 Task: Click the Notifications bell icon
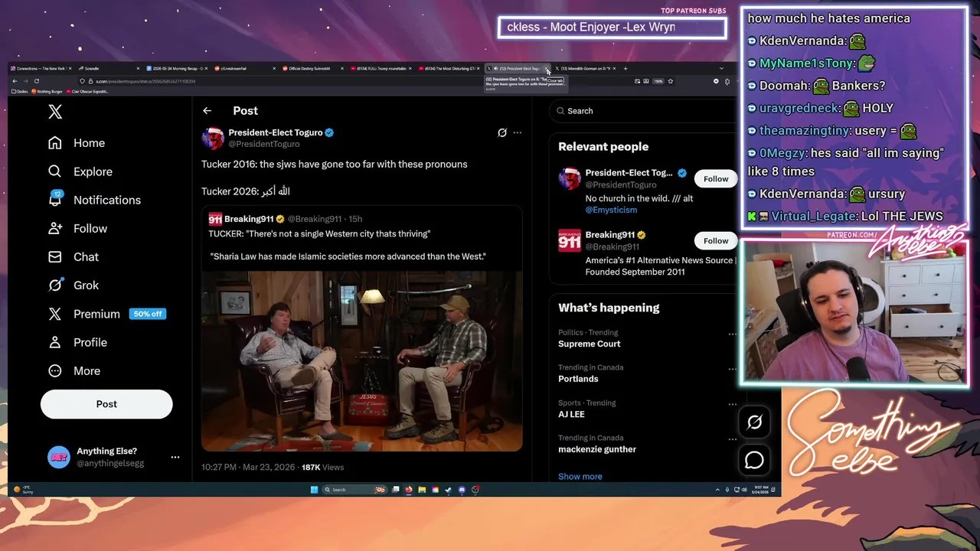coord(55,199)
